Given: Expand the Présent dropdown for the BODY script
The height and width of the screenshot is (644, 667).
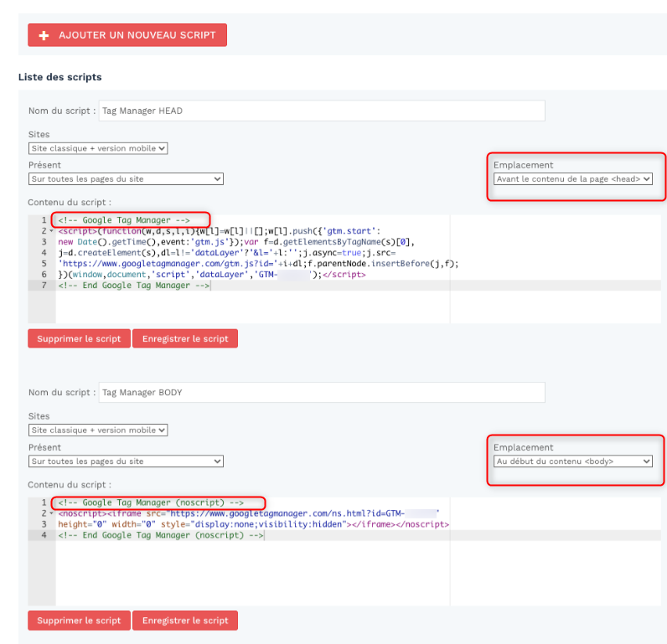Looking at the screenshot, I should click(126, 461).
